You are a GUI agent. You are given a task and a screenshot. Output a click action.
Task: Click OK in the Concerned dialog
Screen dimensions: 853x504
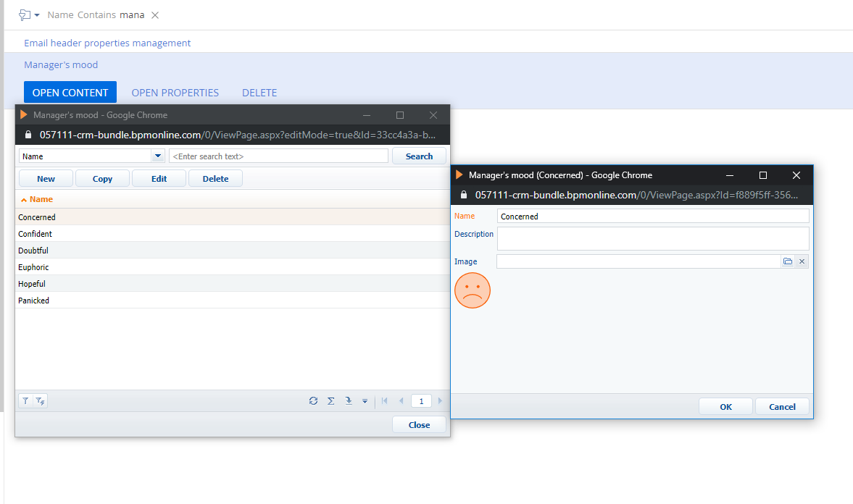tap(725, 407)
